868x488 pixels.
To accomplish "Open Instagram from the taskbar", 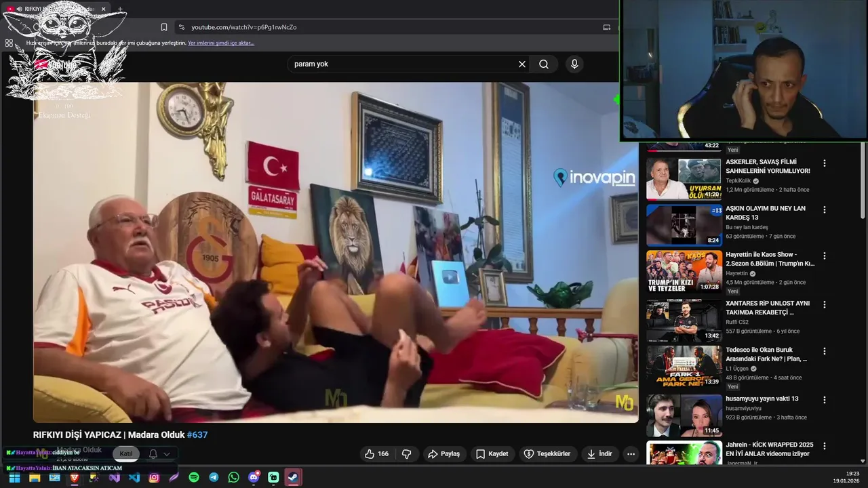I will [154, 477].
